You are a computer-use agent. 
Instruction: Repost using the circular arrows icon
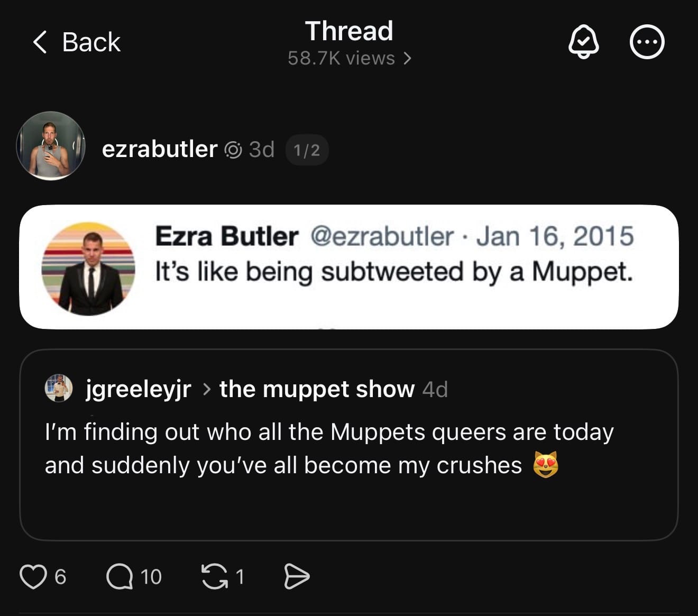pos(214,576)
